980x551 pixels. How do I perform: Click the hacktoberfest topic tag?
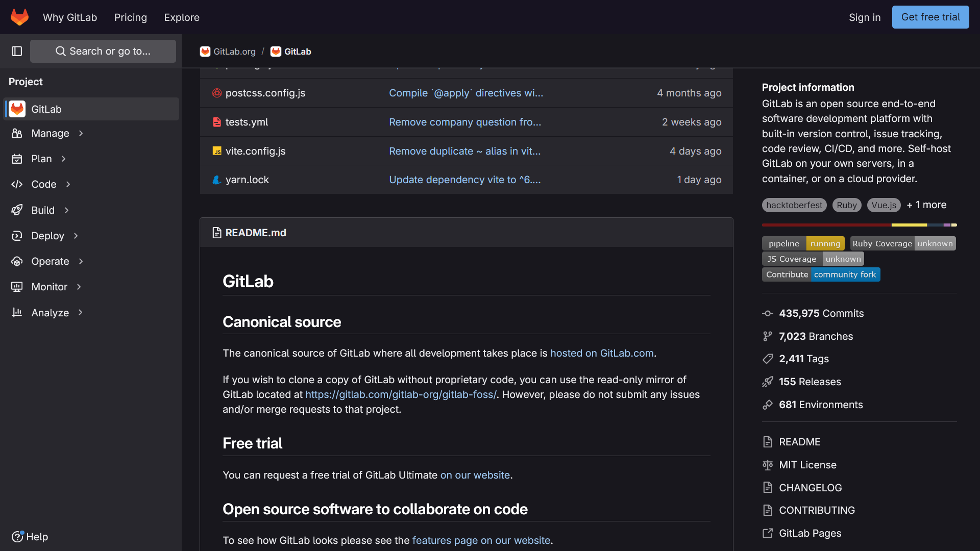pos(794,205)
